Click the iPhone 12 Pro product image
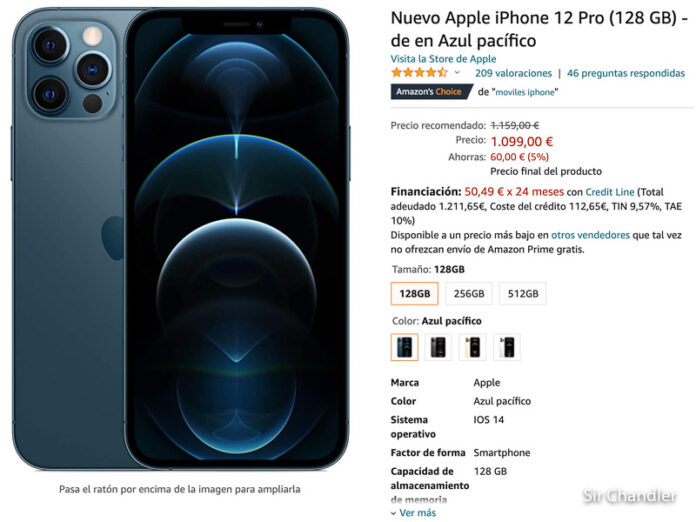 point(180,239)
